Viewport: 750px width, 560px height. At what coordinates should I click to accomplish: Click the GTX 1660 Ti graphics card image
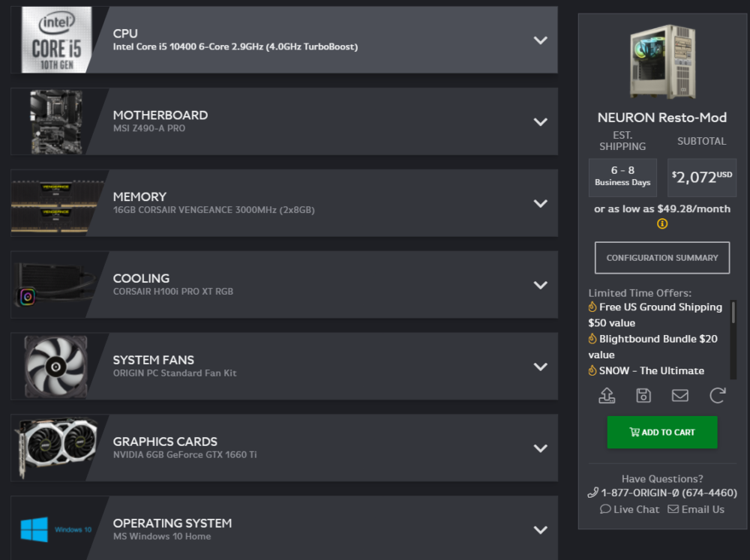56,447
